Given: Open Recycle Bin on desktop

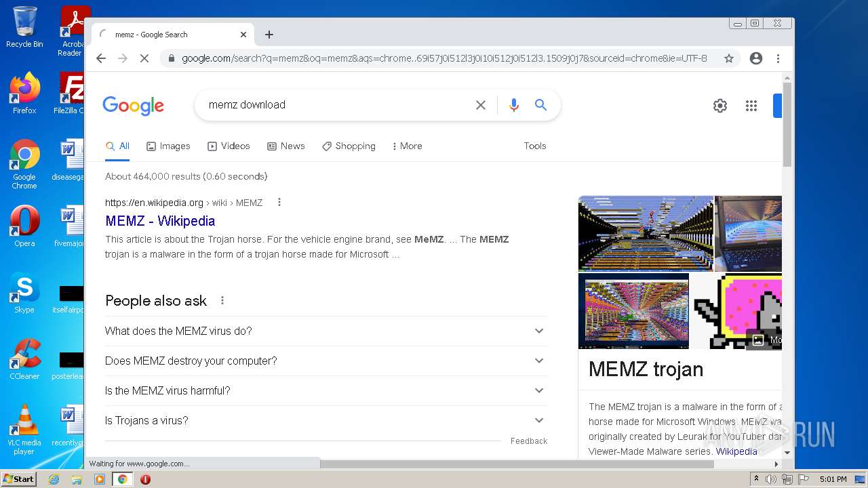Looking at the screenshot, I should point(24,27).
